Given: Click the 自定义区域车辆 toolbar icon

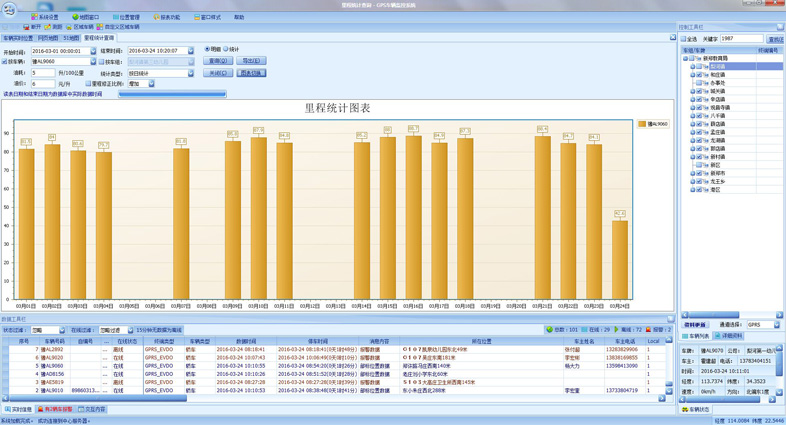Looking at the screenshot, I should point(100,27).
